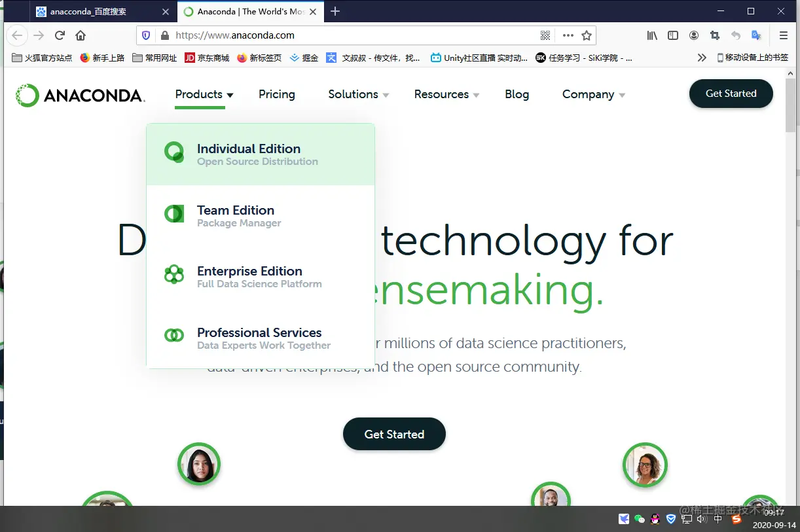Click the volume speaker tray icon
This screenshot has width=800, height=532.
coord(702,519)
